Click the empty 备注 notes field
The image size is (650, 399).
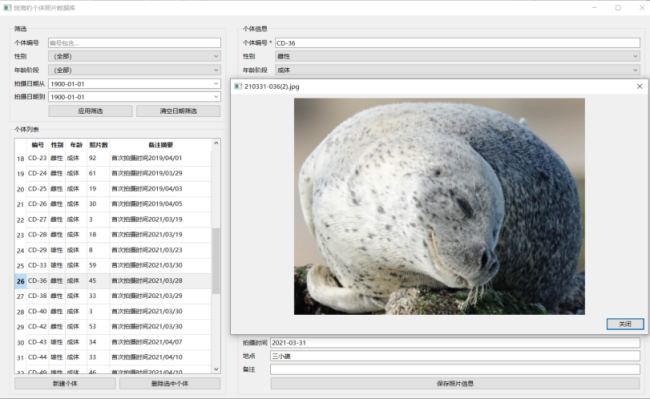pyautogui.click(x=455, y=369)
